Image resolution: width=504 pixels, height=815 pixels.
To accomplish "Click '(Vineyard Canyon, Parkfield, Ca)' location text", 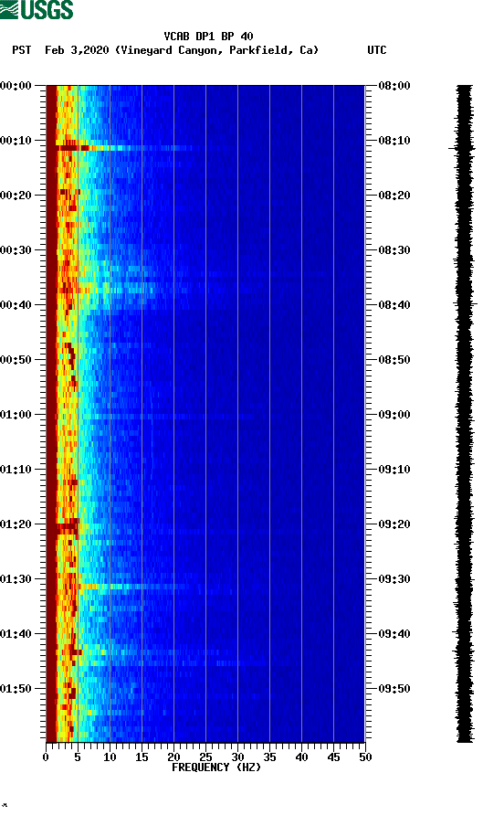I will pos(216,50).
